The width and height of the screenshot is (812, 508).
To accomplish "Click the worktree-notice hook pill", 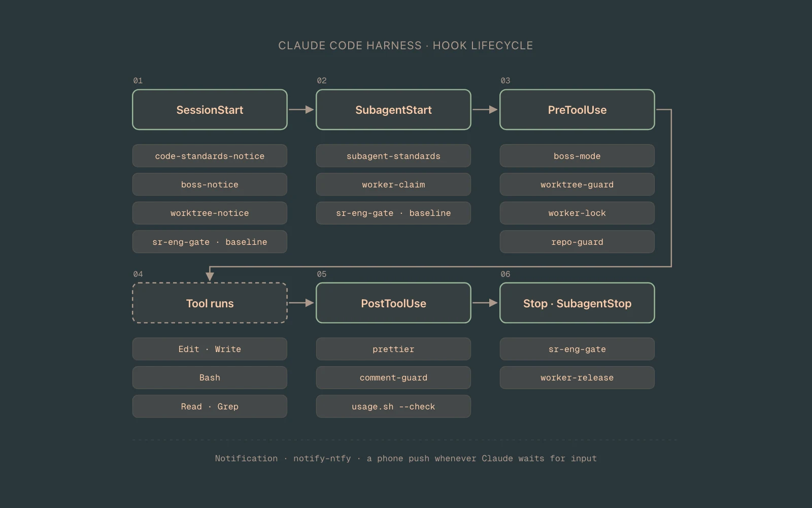I will point(210,213).
